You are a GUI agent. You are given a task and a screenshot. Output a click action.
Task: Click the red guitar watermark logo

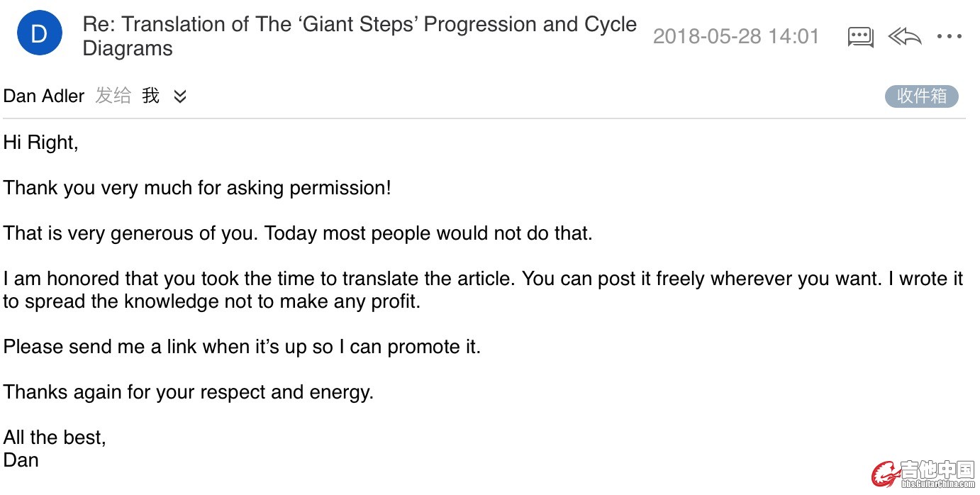click(884, 474)
